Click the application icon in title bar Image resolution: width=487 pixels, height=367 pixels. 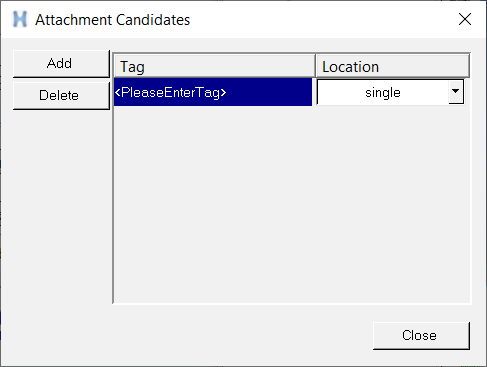[x=20, y=19]
